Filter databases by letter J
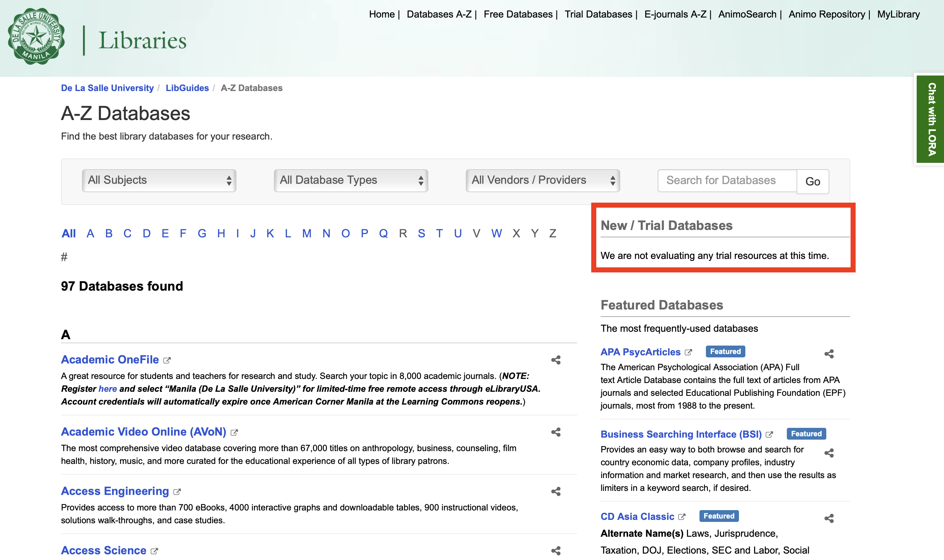This screenshot has height=560, width=944. point(253,234)
